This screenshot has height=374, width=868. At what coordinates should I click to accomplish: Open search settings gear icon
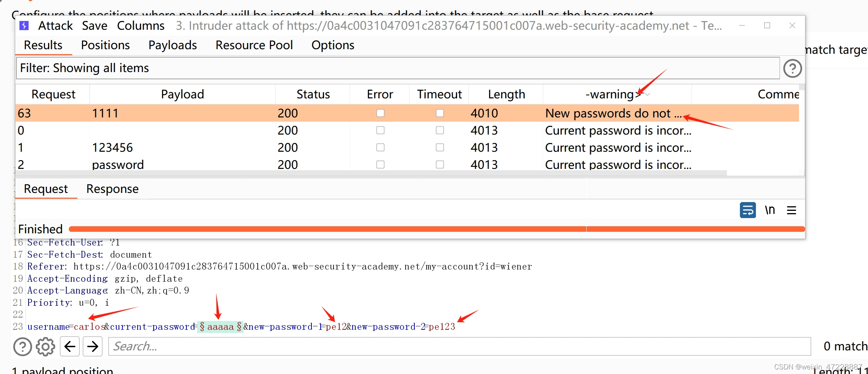tap(45, 347)
